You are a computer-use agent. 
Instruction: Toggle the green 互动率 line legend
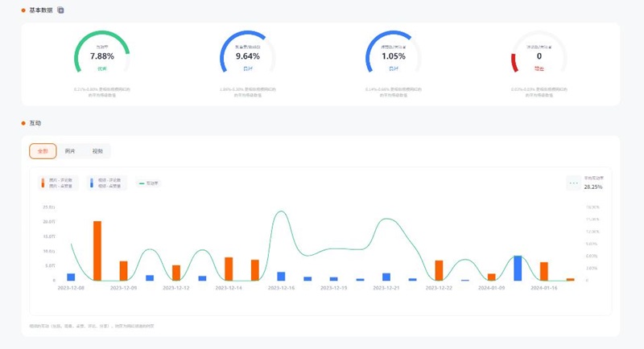pos(149,183)
